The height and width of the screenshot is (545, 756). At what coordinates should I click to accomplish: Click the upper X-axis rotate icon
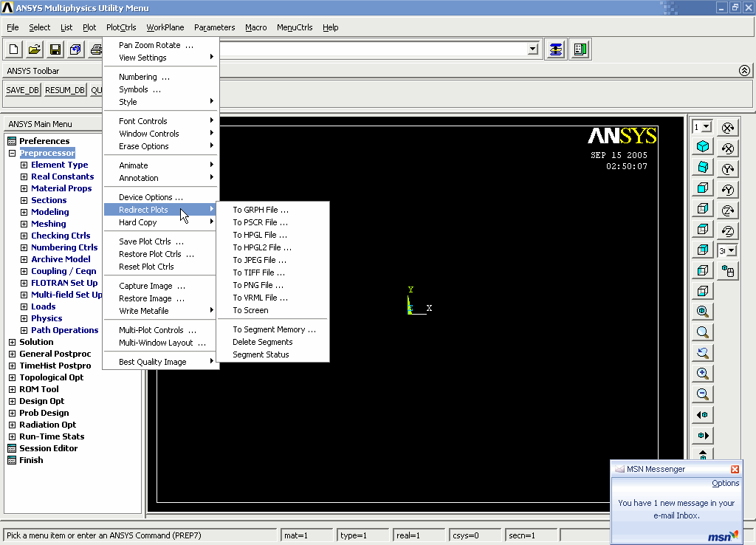click(x=727, y=127)
